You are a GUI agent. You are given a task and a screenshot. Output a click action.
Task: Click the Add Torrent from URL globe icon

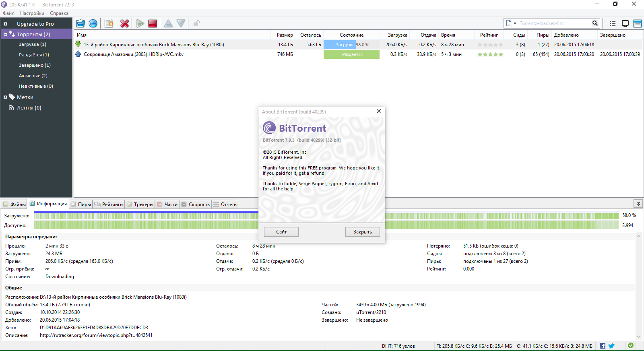(x=93, y=23)
